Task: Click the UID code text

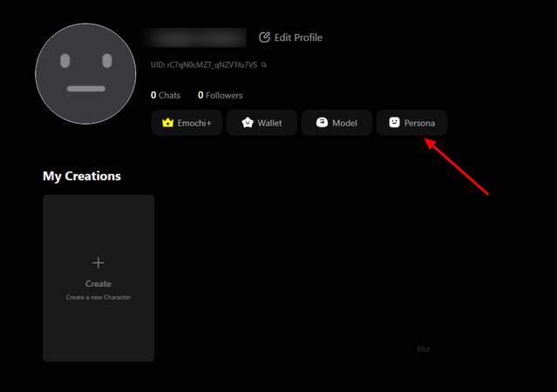Action: (204, 65)
